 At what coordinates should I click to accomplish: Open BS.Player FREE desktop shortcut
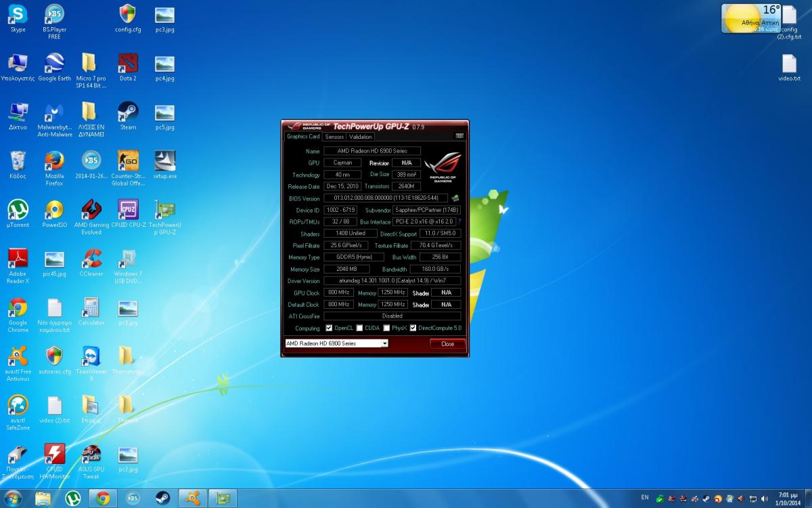coord(54,22)
